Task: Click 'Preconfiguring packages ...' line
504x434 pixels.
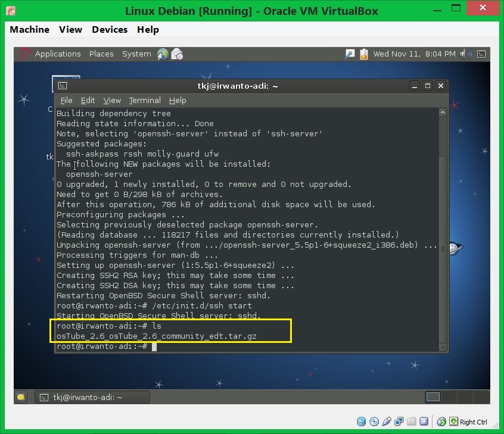Action: [x=120, y=214]
